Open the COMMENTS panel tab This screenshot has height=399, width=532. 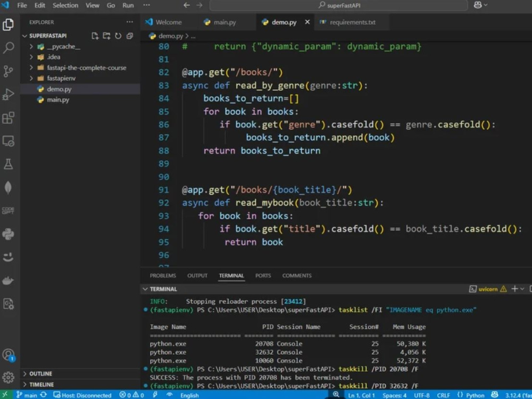click(x=297, y=276)
